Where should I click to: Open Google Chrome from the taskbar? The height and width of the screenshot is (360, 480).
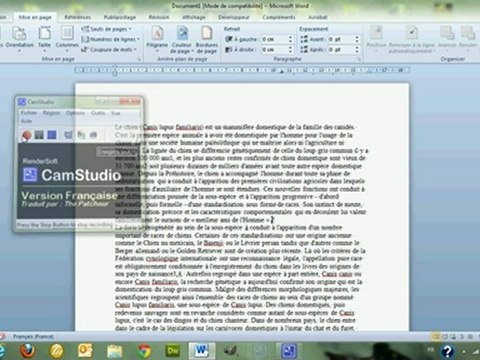coord(144,351)
